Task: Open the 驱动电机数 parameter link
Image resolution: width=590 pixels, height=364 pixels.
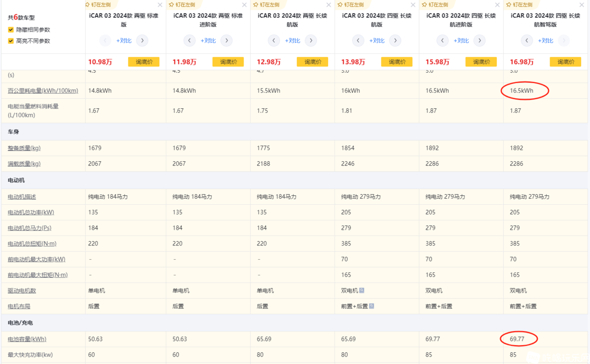Action: [x=22, y=291]
